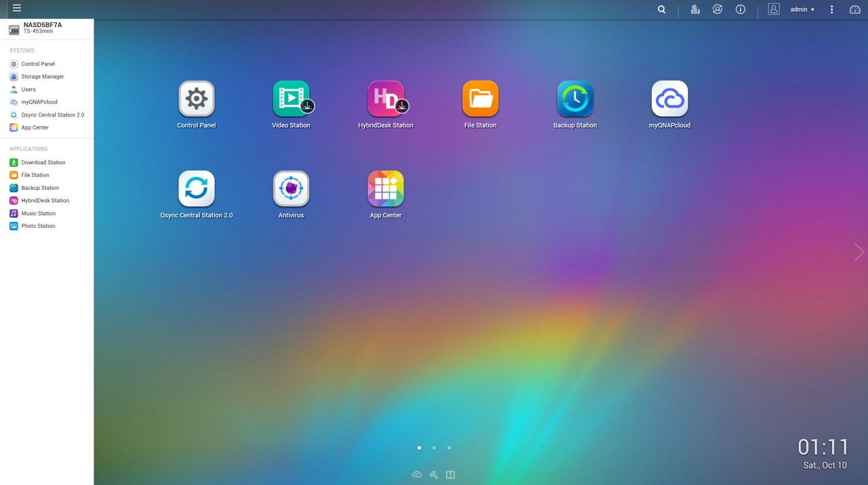Viewport: 868px width, 485px height.
Task: Switch to the third desktop page dot
Action: (449, 448)
